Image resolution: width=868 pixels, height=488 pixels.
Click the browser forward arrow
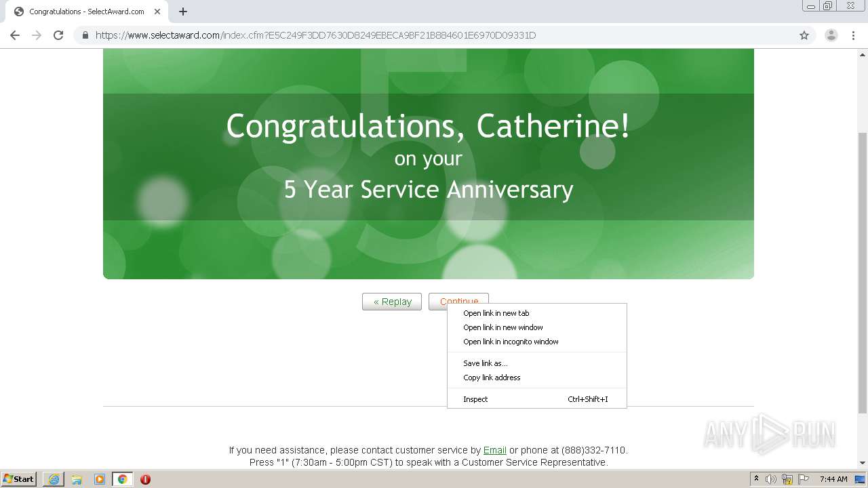[37, 35]
